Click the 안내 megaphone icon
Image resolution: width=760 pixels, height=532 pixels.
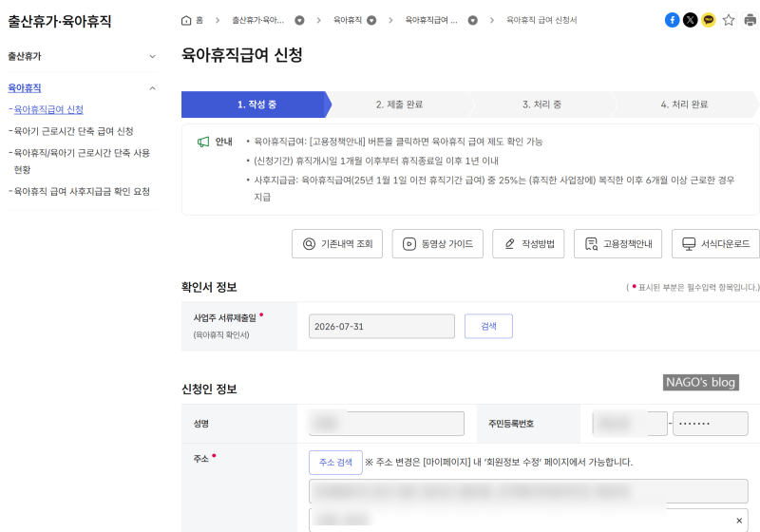[x=203, y=142]
